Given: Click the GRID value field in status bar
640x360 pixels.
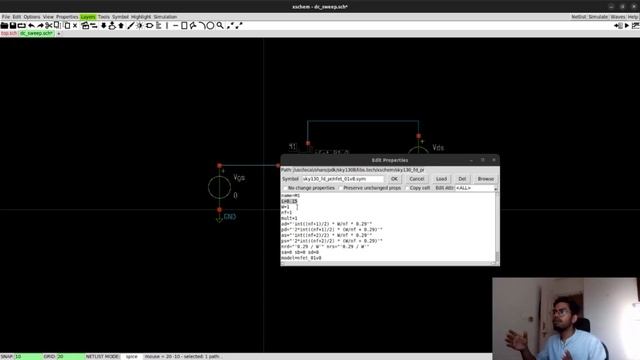Looking at the screenshot, I should [70, 356].
